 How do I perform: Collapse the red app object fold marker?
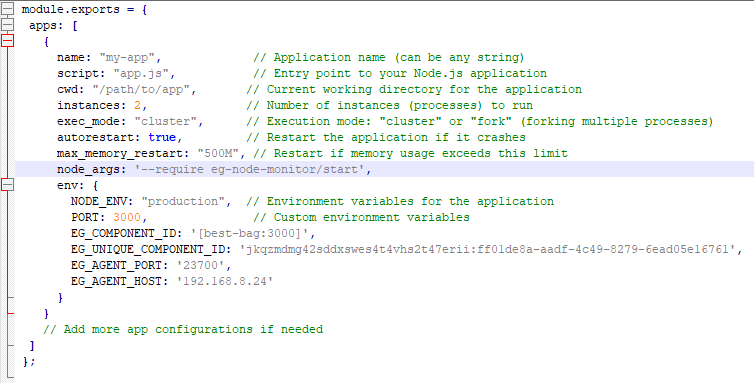point(8,40)
